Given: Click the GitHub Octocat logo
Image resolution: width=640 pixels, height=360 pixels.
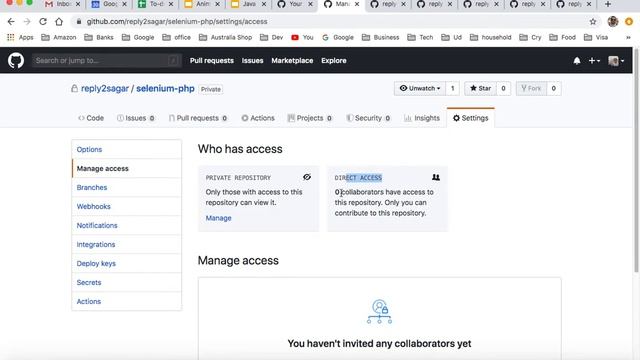Looking at the screenshot, I should point(16,60).
